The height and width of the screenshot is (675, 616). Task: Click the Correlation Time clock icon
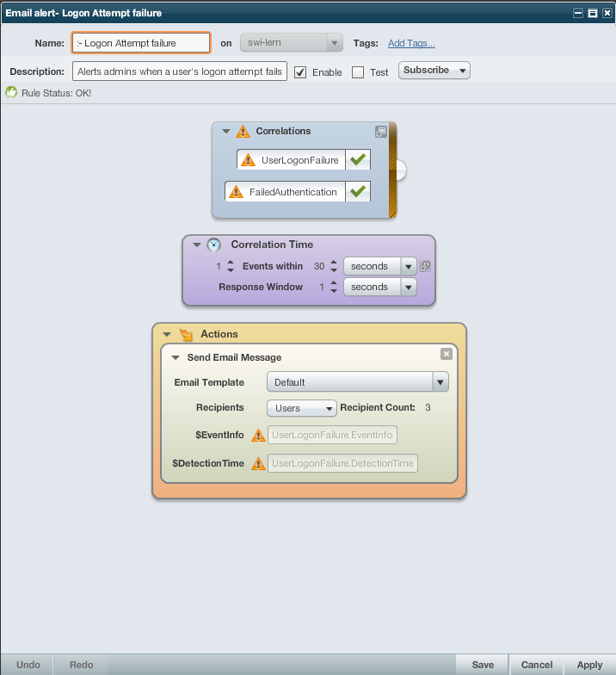pyautogui.click(x=213, y=245)
